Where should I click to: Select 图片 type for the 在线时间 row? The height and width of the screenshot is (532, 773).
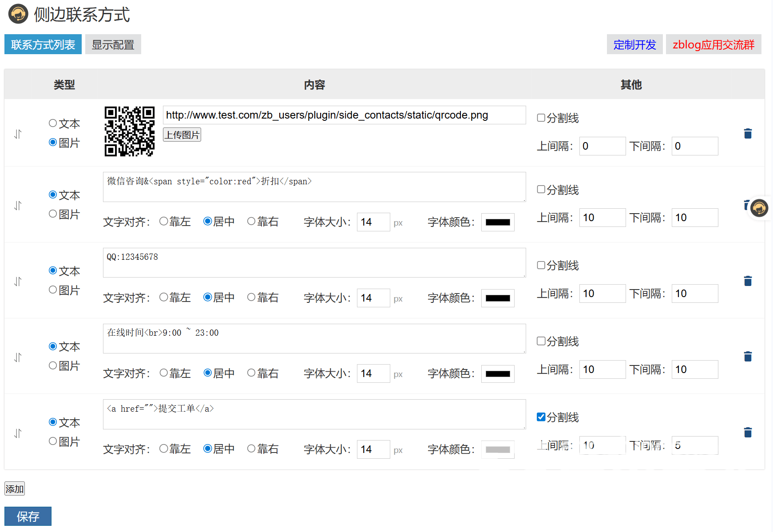[x=53, y=365]
